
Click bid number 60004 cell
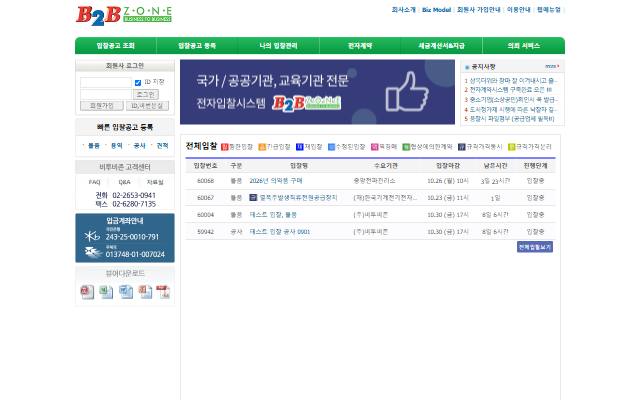pyautogui.click(x=205, y=215)
